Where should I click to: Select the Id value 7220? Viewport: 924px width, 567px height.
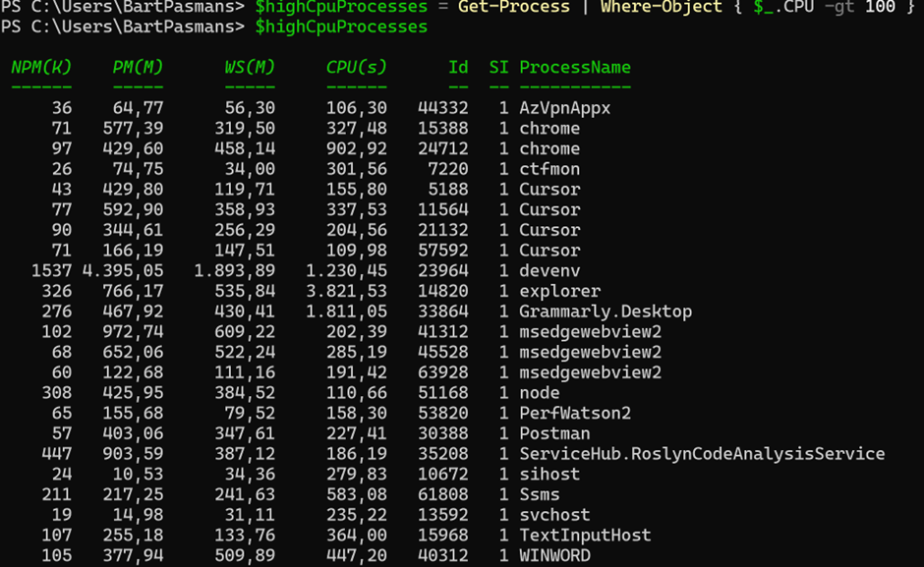[448, 169]
